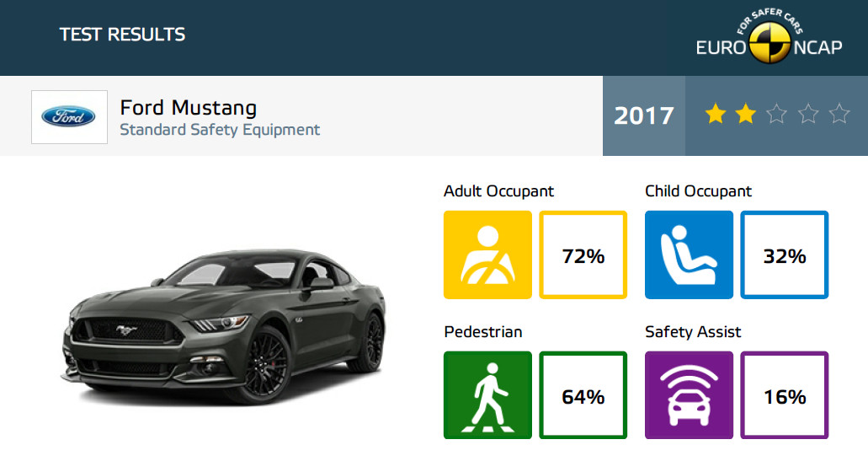Click the Ford Mustang car image
The image size is (868, 461).
[x=224, y=327]
